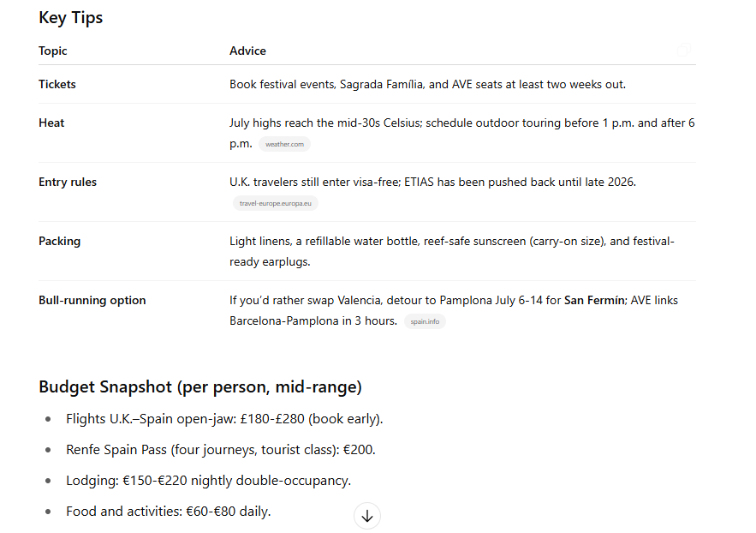Image resolution: width=756 pixels, height=533 pixels.
Task: Click the Topic column header
Action: [x=52, y=51]
